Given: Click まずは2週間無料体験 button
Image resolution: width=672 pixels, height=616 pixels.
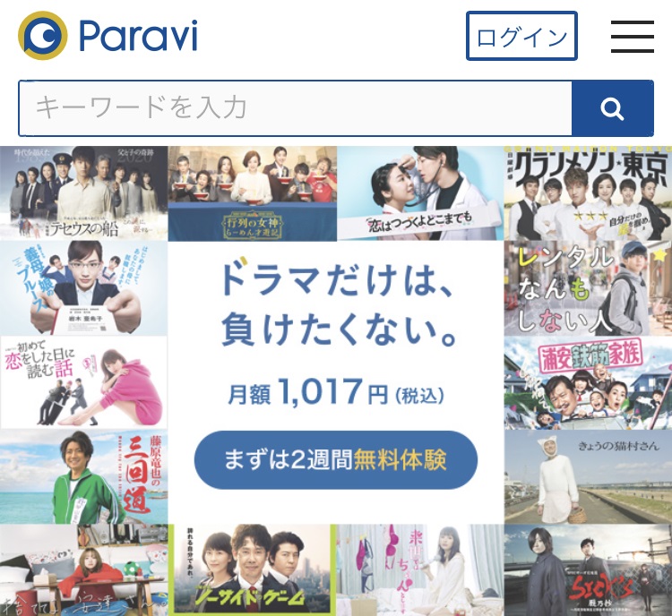Looking at the screenshot, I should (336, 459).
